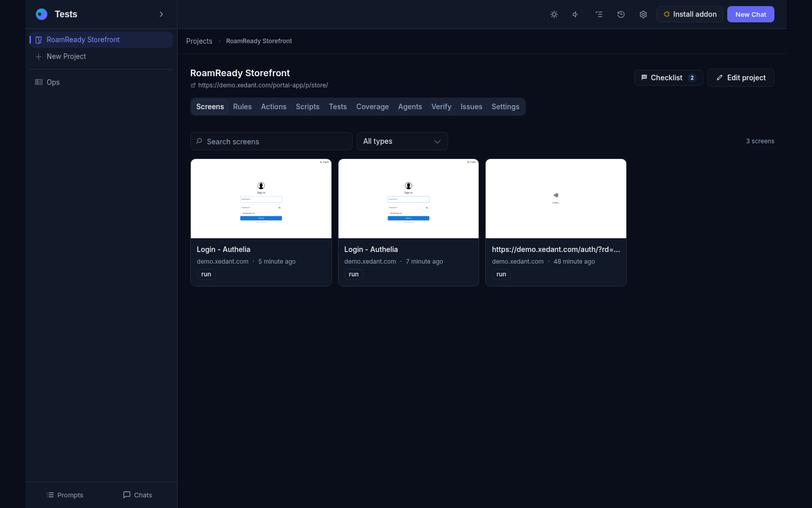Go to Projects breadcrumb
The image size is (812, 508).
(199, 41)
